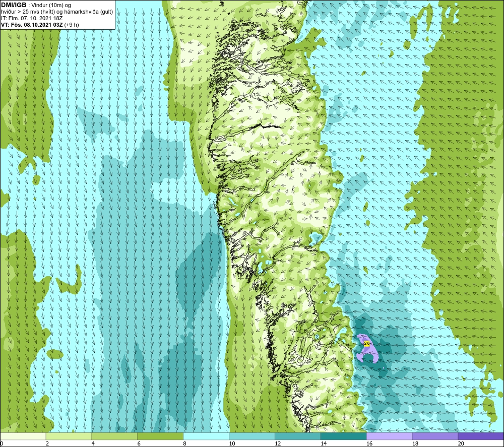Select the 8-10 m/s pale cyan swatch
504x447 pixels.
[206, 436]
